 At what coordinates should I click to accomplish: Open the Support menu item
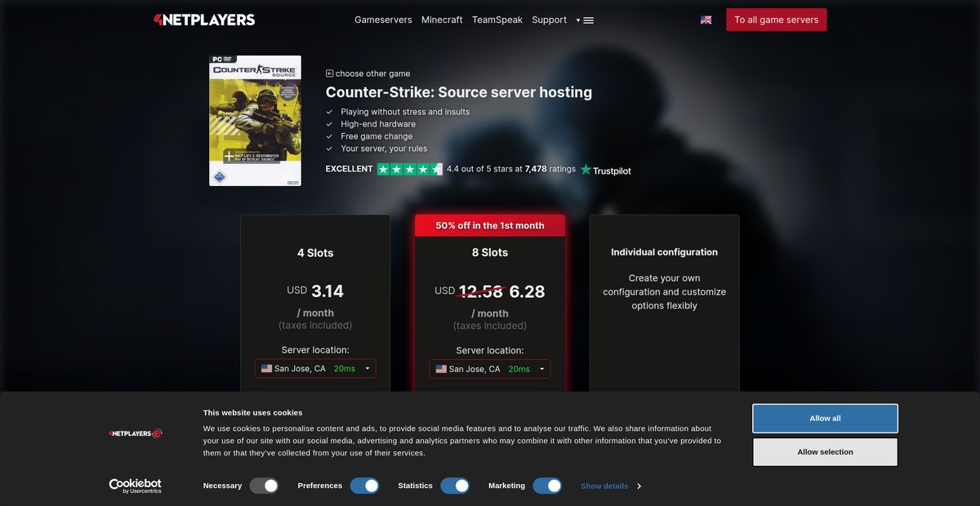[x=549, y=20]
